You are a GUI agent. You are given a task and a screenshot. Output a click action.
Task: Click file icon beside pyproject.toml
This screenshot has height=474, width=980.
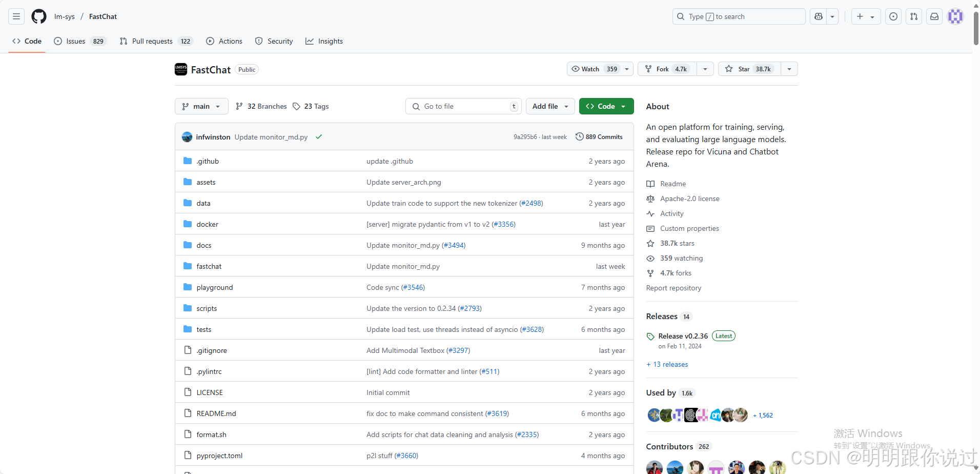(188, 456)
